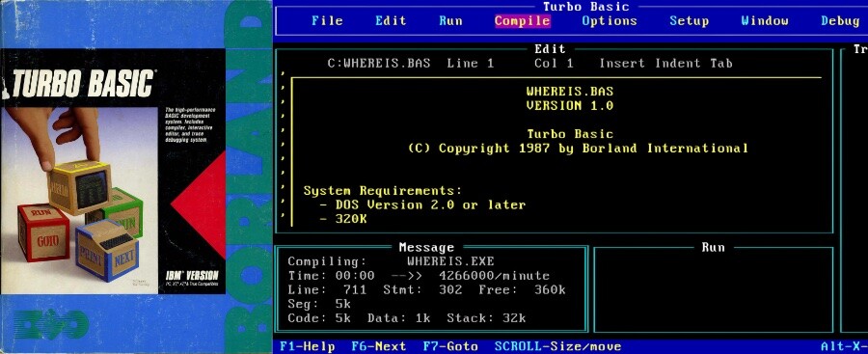Click the WHEREIS.BAS heading in the code

pos(570,92)
